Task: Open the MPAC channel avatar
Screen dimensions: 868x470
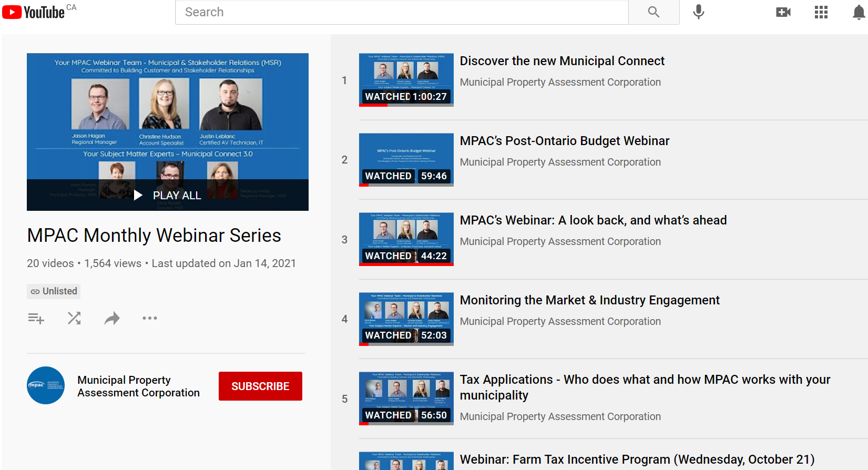Action: click(x=46, y=385)
